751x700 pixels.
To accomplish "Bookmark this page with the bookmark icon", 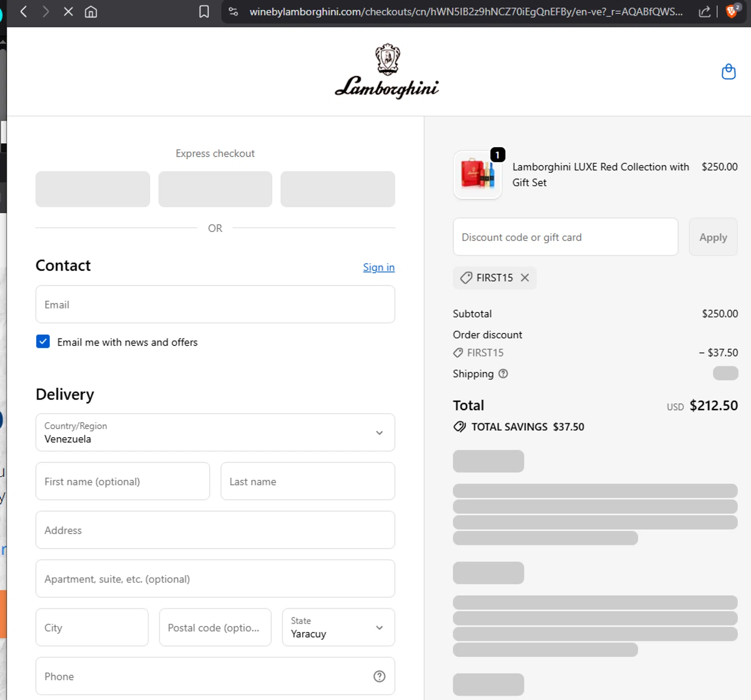I will point(204,12).
